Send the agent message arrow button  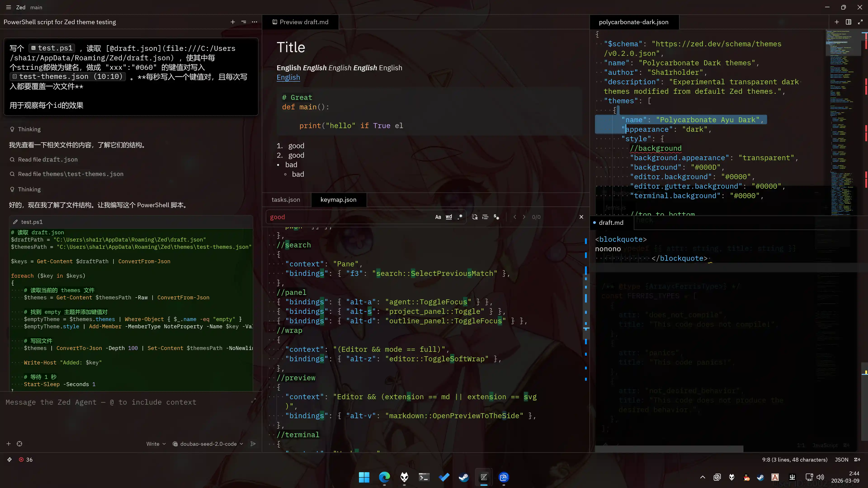(253, 444)
